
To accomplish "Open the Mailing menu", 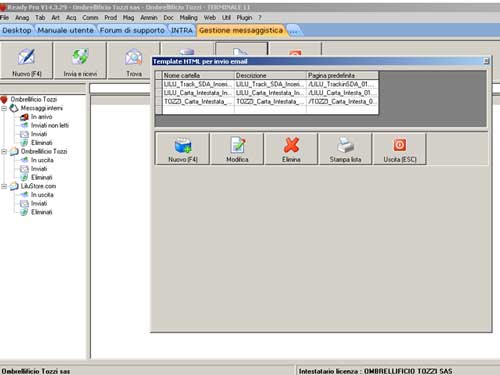I will click(189, 17).
